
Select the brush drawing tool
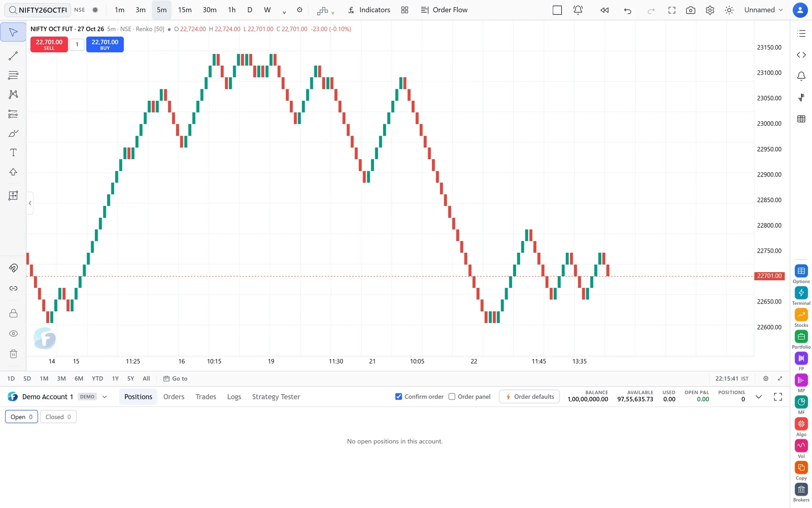tap(13, 133)
